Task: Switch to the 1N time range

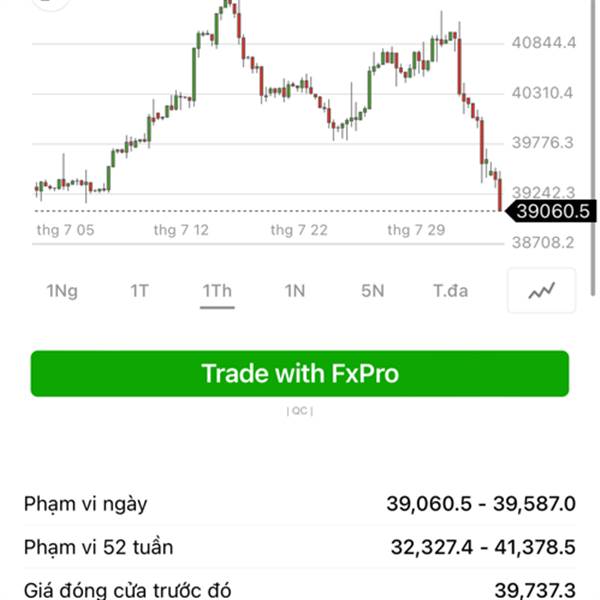Action: click(295, 291)
